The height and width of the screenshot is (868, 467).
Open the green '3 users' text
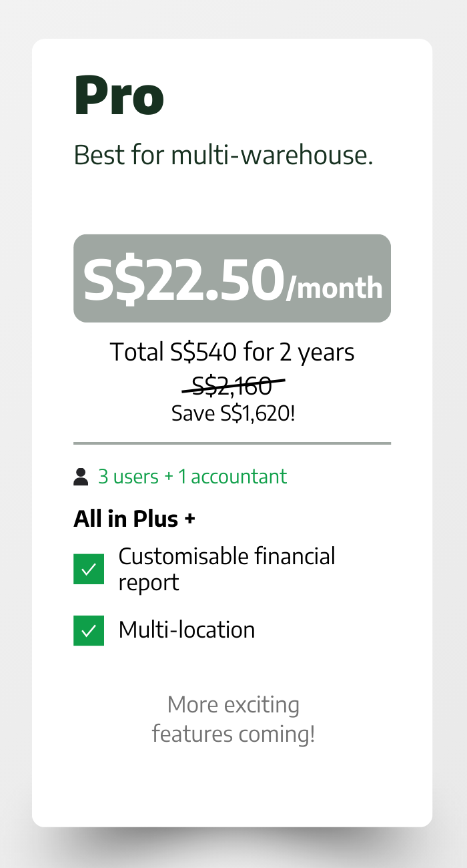coord(128,477)
